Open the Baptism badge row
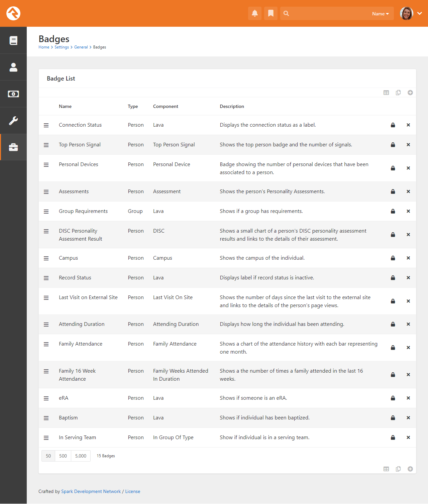The height and width of the screenshot is (504, 428). click(x=227, y=418)
